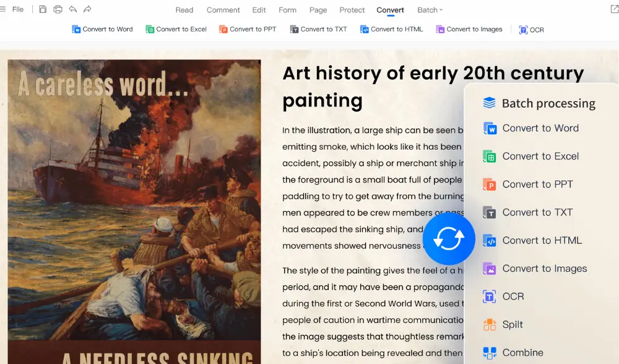Expand the Batch dropdown menu
Viewport: 619px width, 364px height.
(x=430, y=10)
